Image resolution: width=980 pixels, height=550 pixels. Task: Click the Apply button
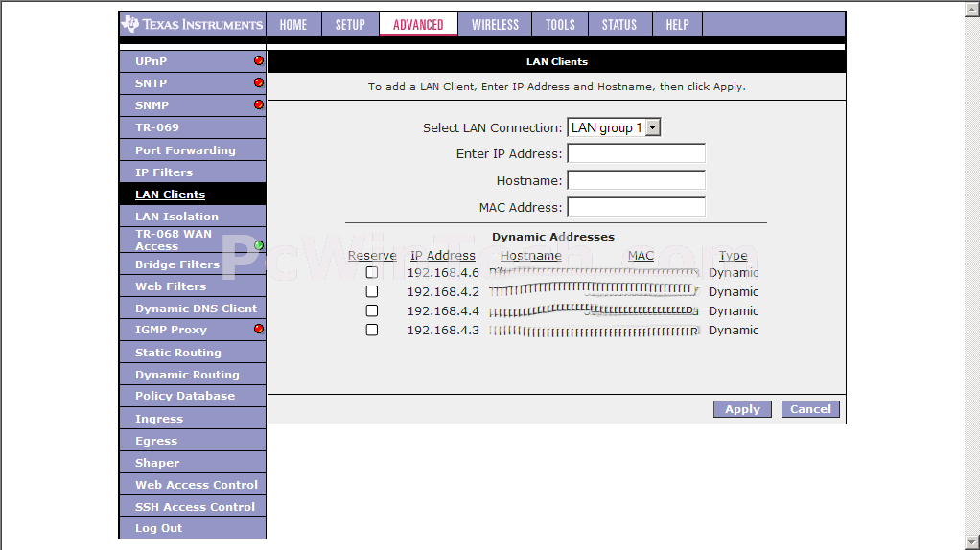(742, 409)
